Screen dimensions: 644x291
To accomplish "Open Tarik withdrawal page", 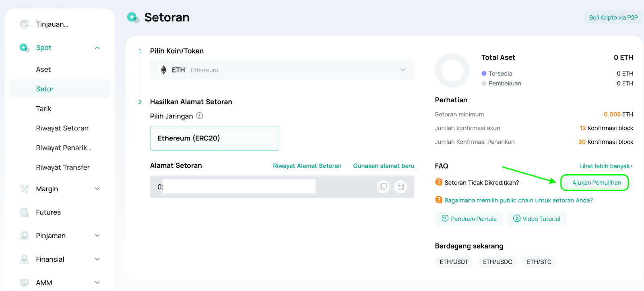I will pos(43,109).
